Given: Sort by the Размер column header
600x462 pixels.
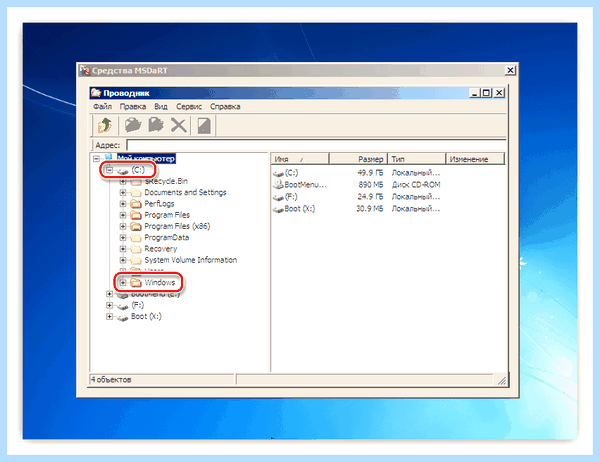Looking at the screenshot, I should click(x=359, y=159).
